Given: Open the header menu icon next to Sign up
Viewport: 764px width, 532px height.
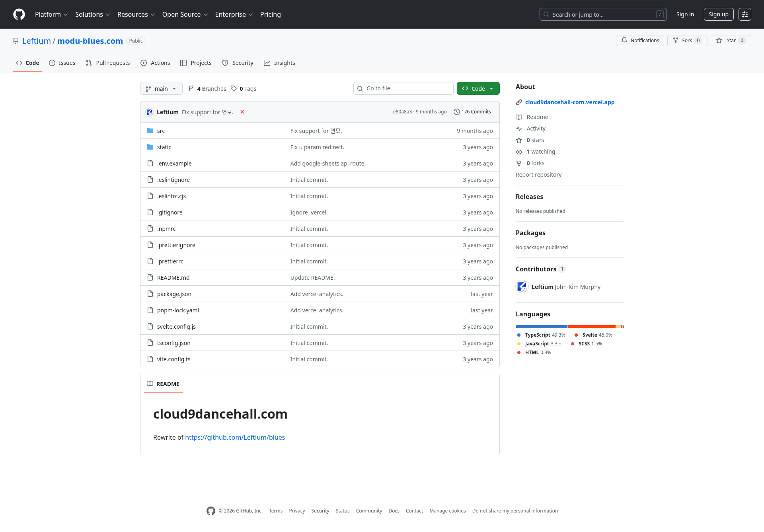Looking at the screenshot, I should pos(745,14).
